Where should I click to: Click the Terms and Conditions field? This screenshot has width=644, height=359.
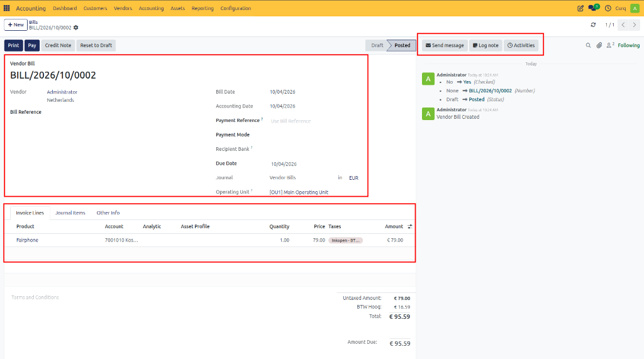(x=35, y=297)
